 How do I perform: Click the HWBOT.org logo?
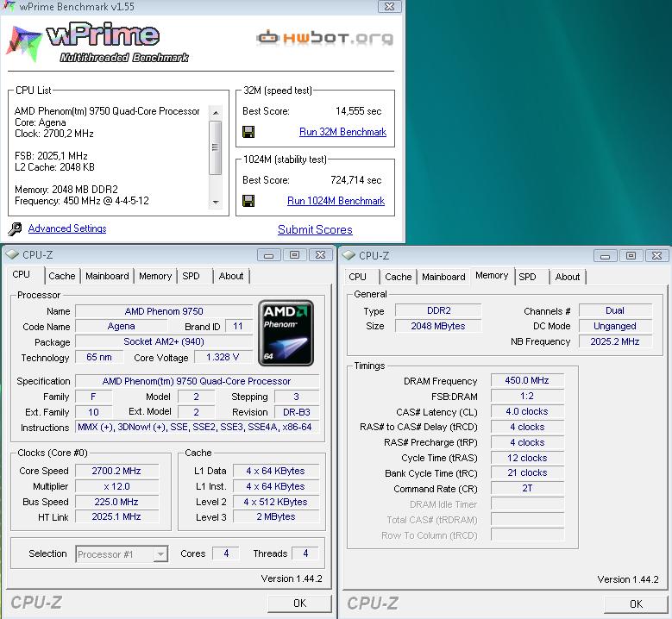tap(325, 38)
